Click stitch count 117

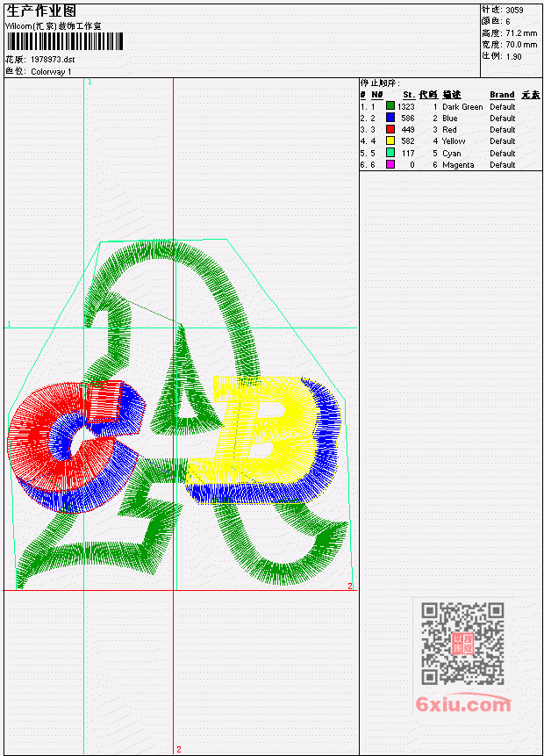[x=408, y=154]
